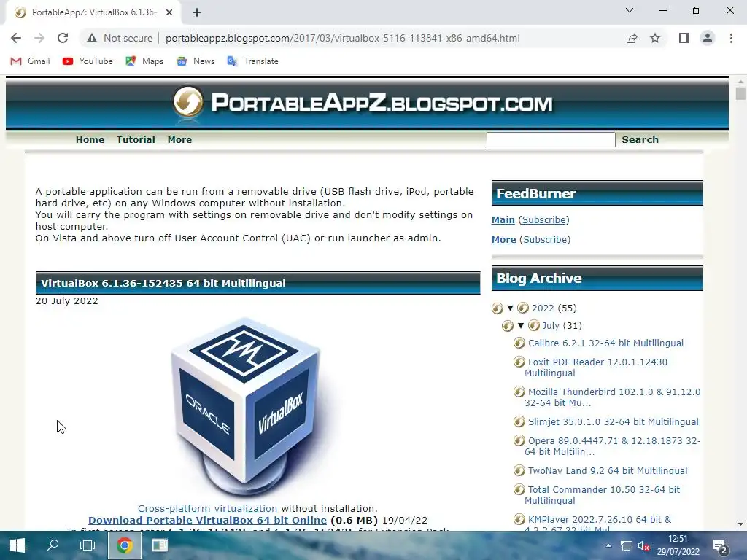
Task: Open the FeedBurner Main link
Action: coord(503,220)
